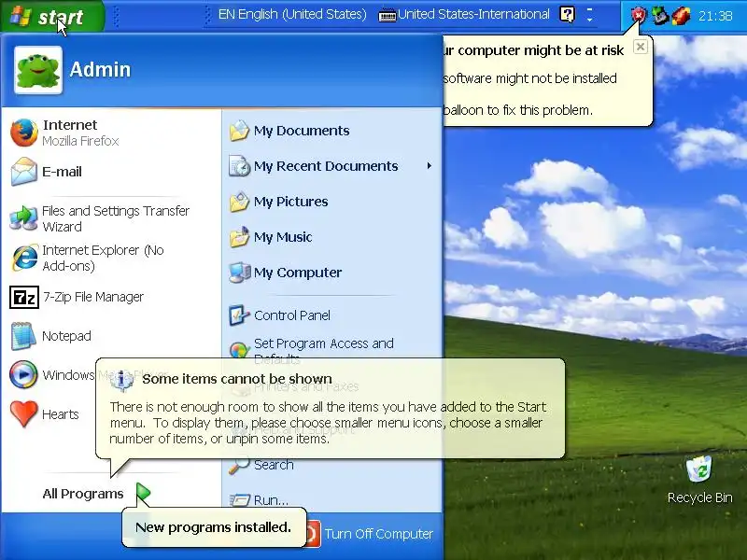
Task: Launch Files and Settings Transfer Wizard icon
Action: coord(24,218)
